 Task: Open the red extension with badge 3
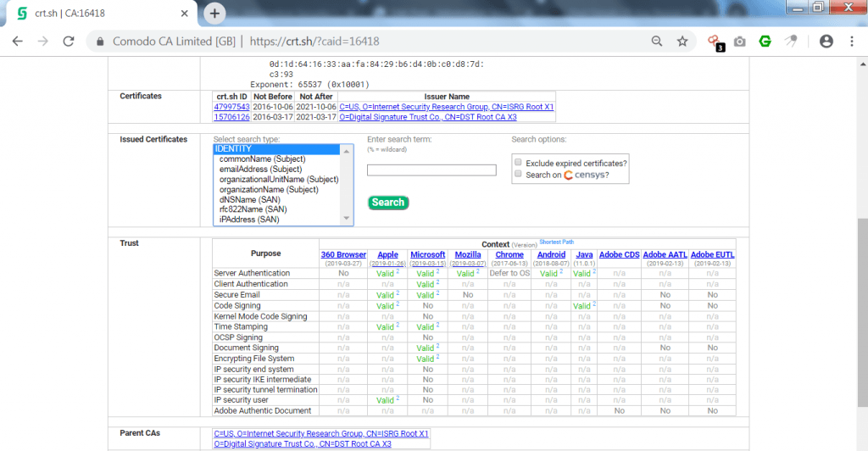coord(715,42)
